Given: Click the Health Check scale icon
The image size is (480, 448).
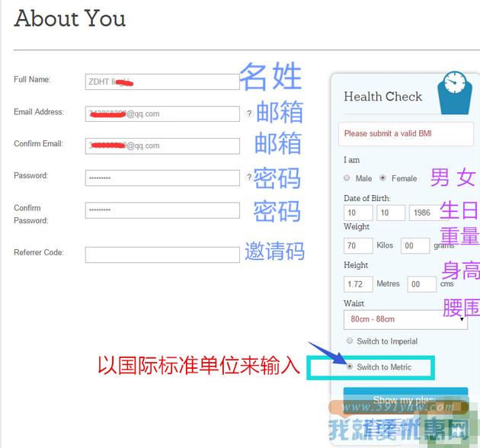Looking at the screenshot, I should (455, 93).
